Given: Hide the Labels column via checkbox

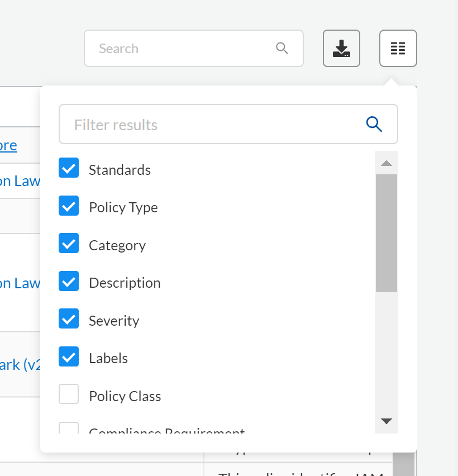Looking at the screenshot, I should (69, 356).
